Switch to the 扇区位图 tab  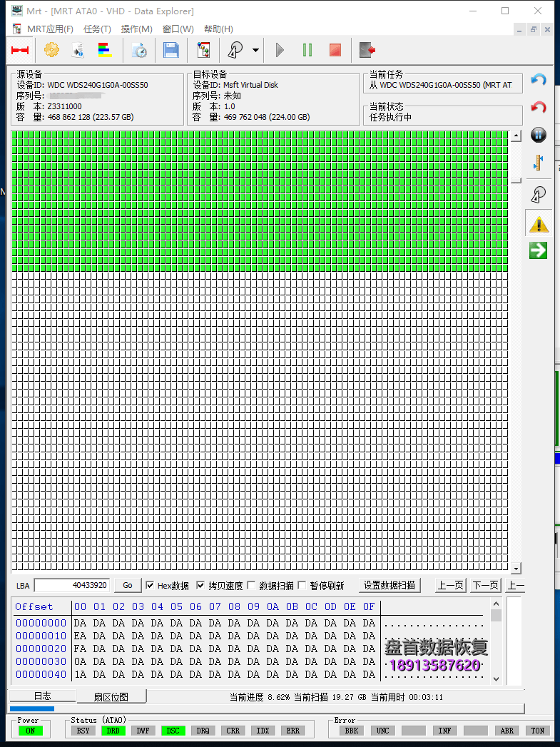tap(111, 697)
